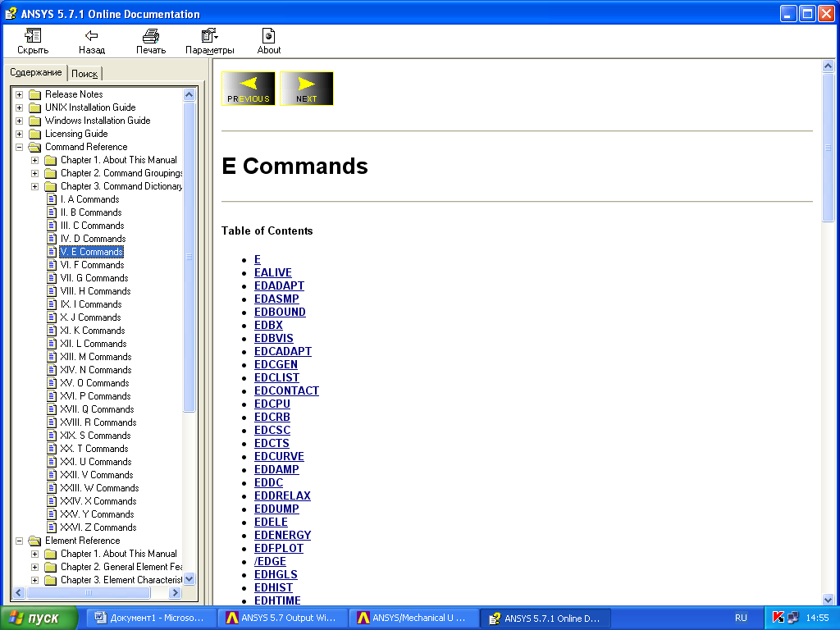Image resolution: width=840 pixels, height=630 pixels.
Task: Print the page with the Печать icon
Action: point(151,36)
